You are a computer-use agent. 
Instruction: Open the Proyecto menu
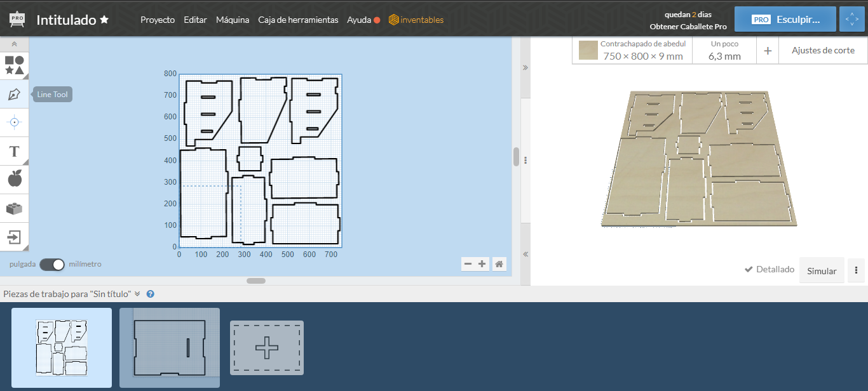(158, 20)
